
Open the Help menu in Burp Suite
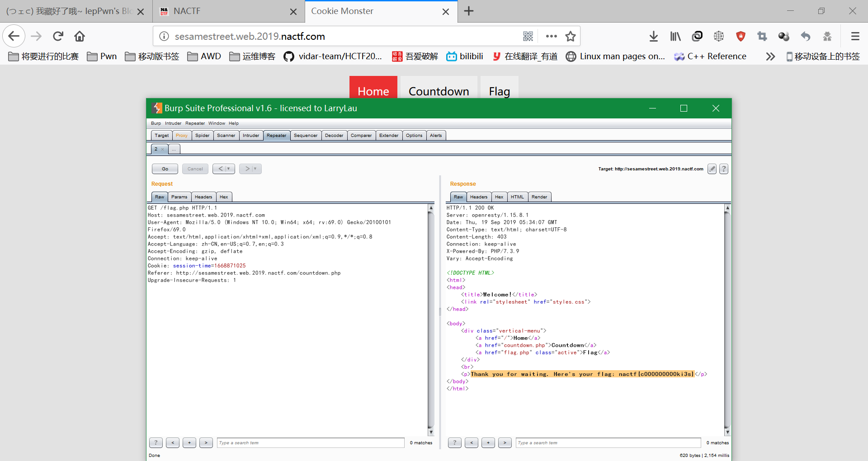(233, 123)
